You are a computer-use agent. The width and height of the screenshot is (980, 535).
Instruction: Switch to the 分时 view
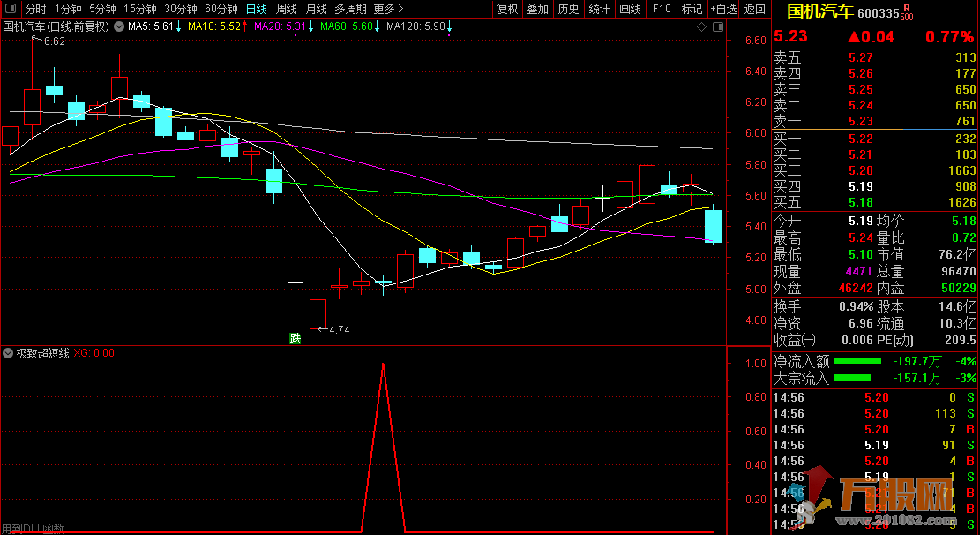pos(35,9)
